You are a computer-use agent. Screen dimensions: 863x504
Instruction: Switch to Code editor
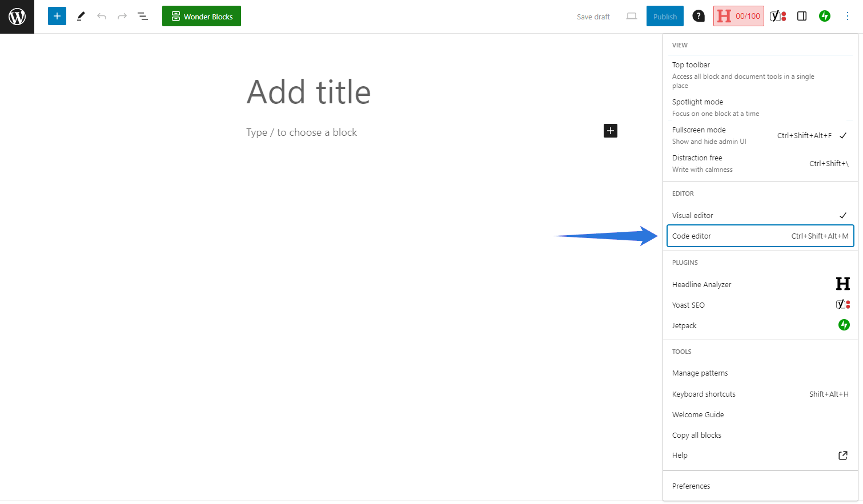pos(760,236)
